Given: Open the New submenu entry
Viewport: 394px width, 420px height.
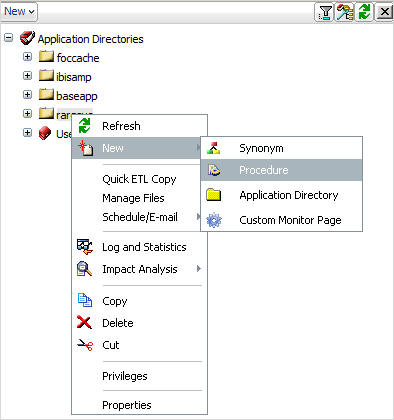Looking at the screenshot, I should (x=136, y=148).
